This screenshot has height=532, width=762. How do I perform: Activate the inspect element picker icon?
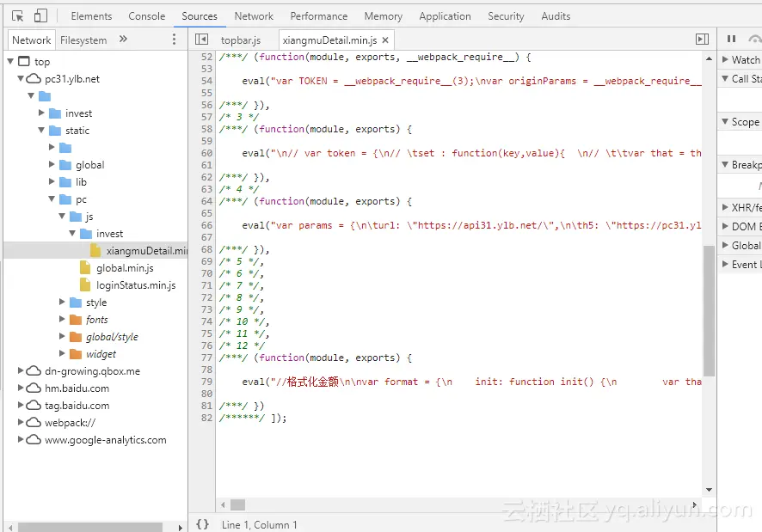[x=18, y=16]
